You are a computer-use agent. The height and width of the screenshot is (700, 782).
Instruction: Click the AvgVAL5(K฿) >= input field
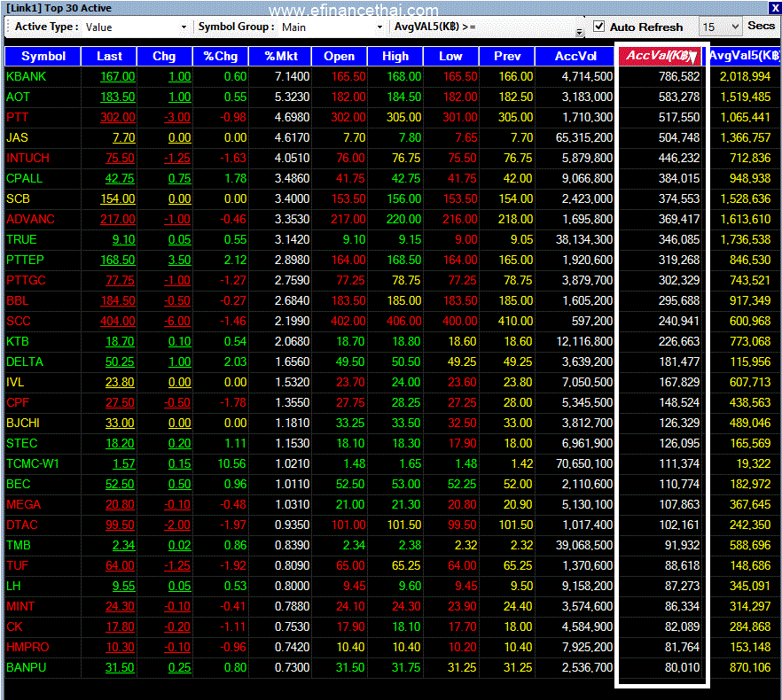click(x=526, y=27)
